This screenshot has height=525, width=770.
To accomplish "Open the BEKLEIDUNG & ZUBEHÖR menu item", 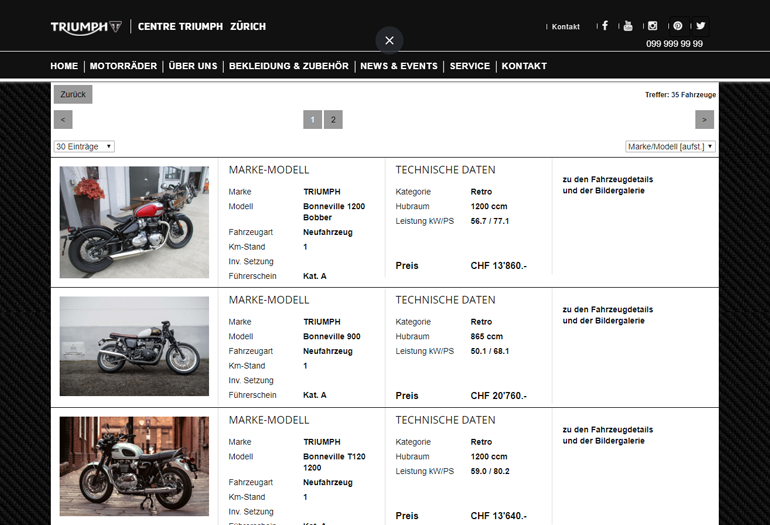I will point(289,66).
